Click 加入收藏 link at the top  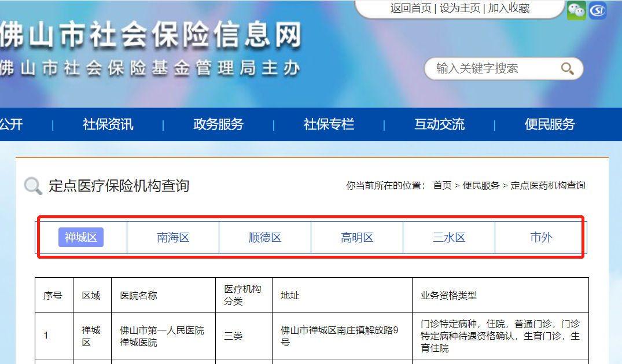coord(509,8)
